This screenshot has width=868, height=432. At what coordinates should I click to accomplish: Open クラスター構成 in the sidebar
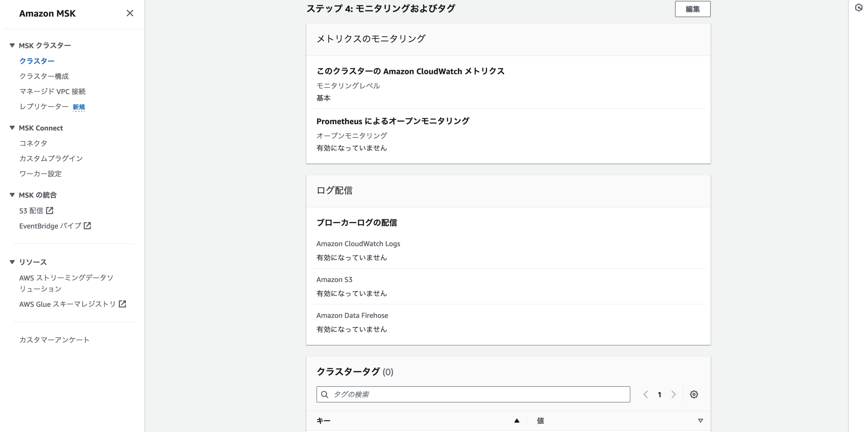click(x=44, y=76)
